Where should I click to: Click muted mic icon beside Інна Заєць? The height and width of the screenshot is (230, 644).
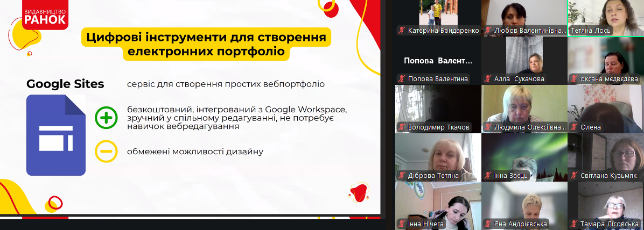pos(487,176)
